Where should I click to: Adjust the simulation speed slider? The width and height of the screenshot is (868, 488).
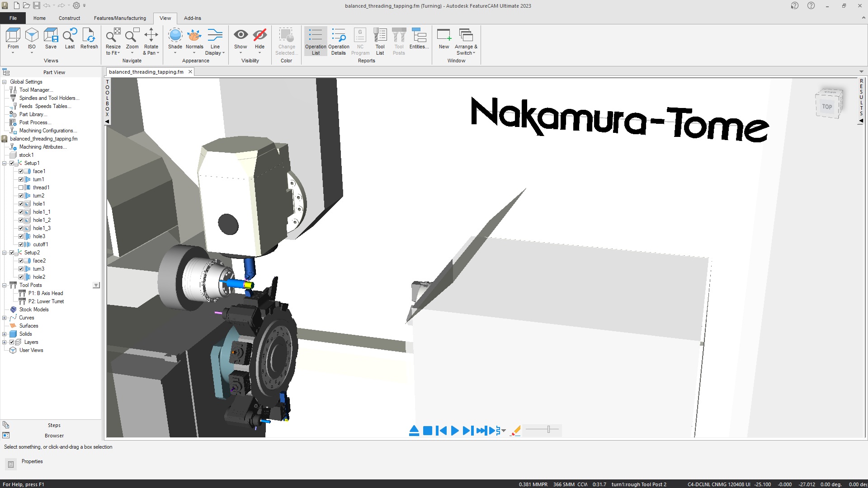tap(548, 429)
